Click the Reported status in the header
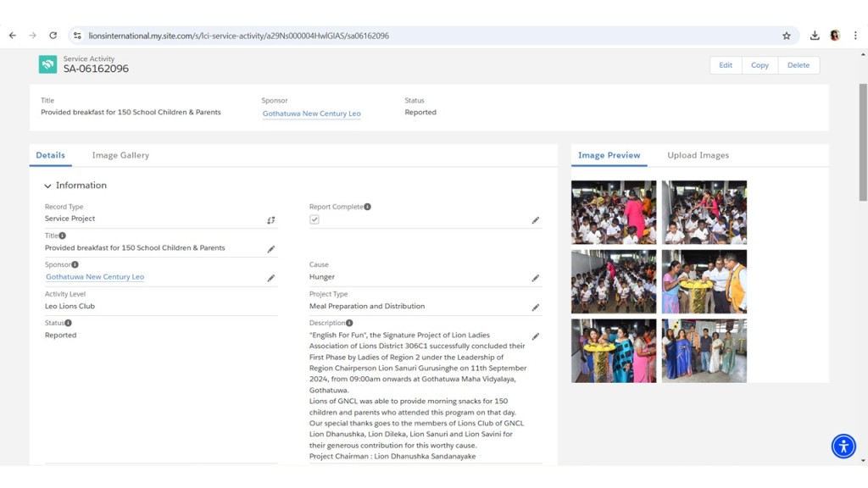Image resolution: width=868 pixels, height=488 pixels. (420, 113)
